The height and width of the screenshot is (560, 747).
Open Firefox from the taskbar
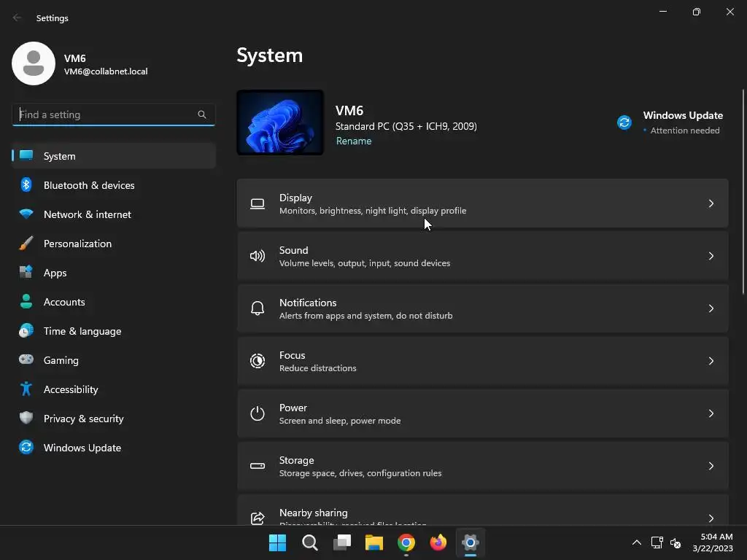438,542
